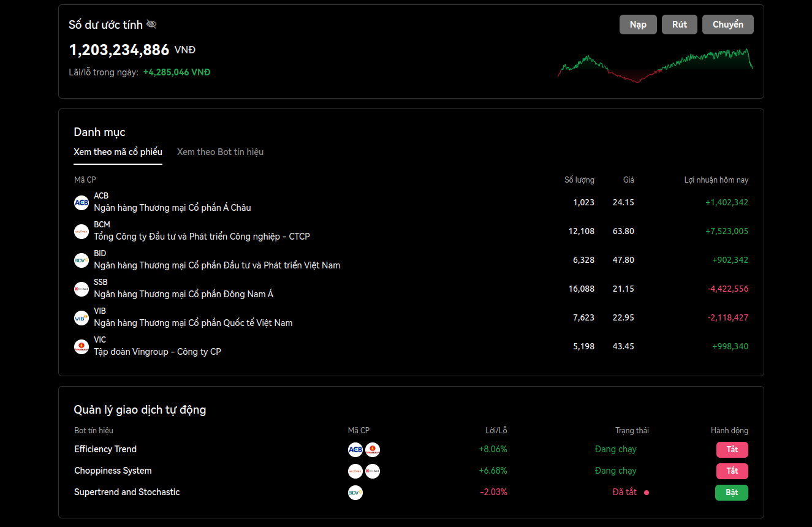Click the VIB logo in portfolio list
This screenshot has width=812, height=527.
(82, 317)
